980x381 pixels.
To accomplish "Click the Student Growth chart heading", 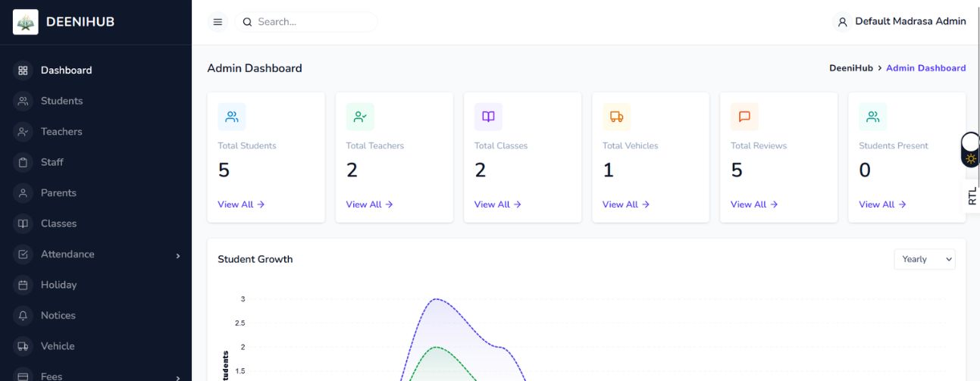I will 255,259.
